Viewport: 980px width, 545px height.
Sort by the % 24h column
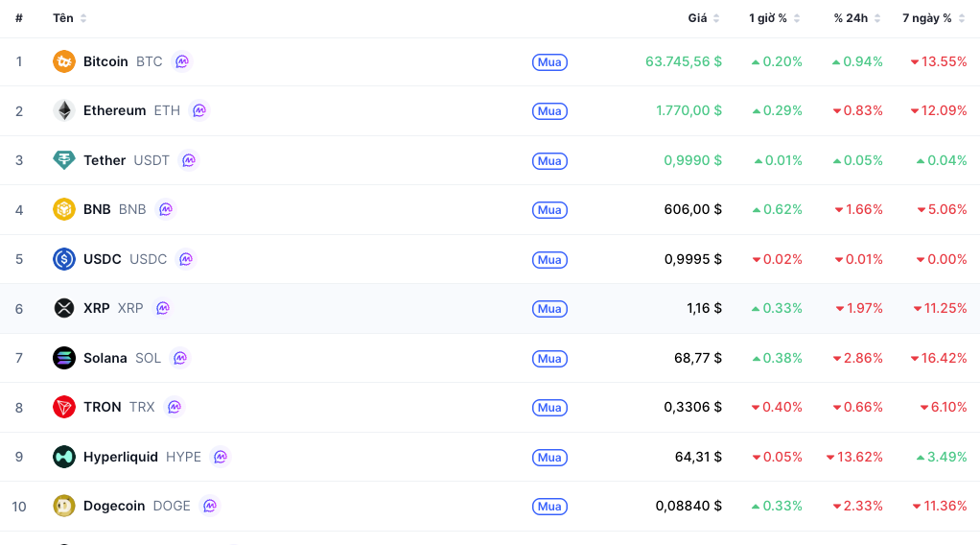click(x=857, y=18)
